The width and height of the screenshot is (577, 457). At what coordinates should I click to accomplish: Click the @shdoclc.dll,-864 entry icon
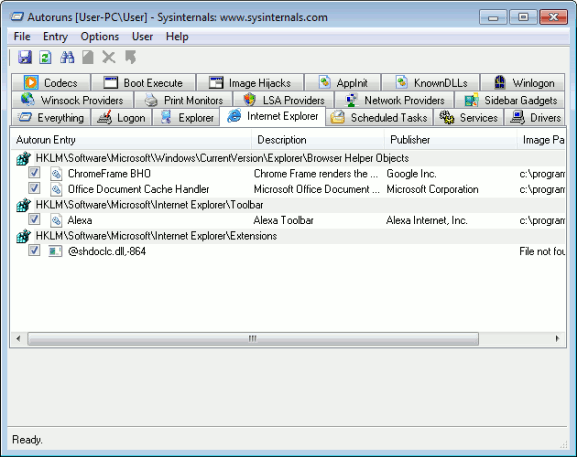pyautogui.click(x=55, y=251)
